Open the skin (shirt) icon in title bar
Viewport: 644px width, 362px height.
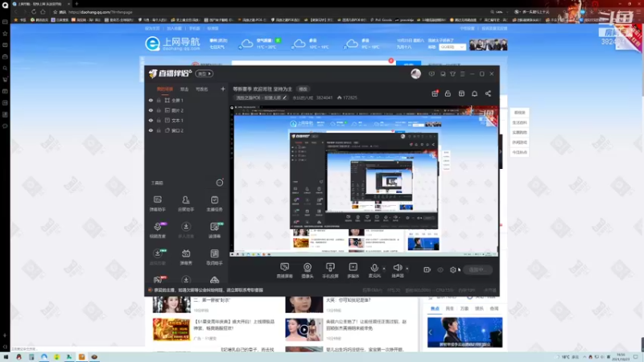[452, 74]
